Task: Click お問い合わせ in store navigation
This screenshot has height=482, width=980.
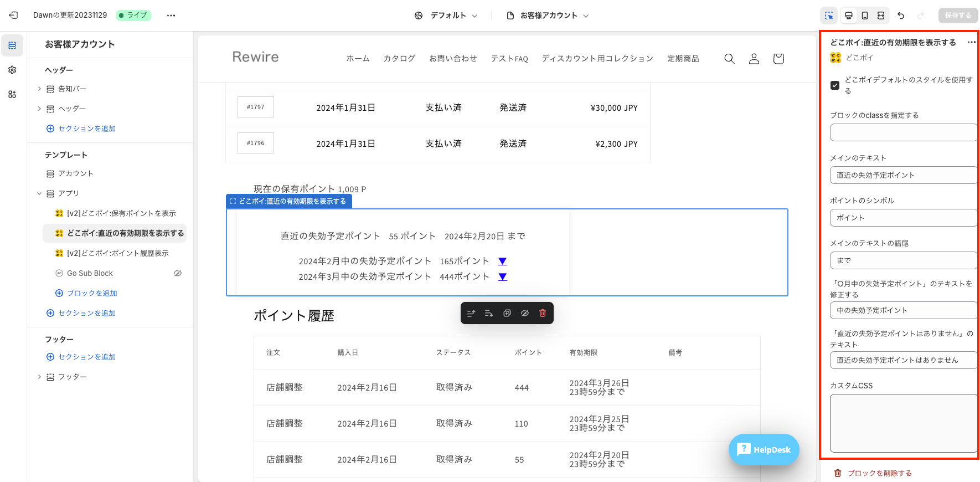Action: [x=453, y=59]
